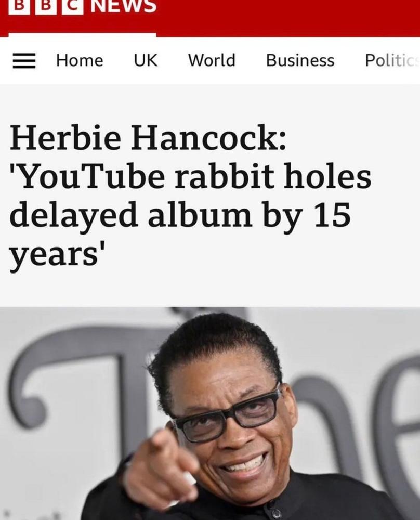The width and height of the screenshot is (420, 520).
Task: Switch to the Business section
Action: click(300, 60)
